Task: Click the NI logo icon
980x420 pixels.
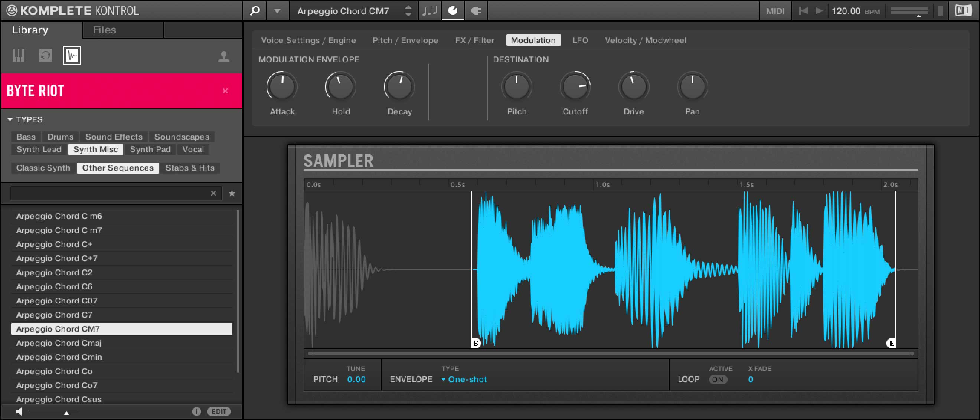Action: (963, 11)
